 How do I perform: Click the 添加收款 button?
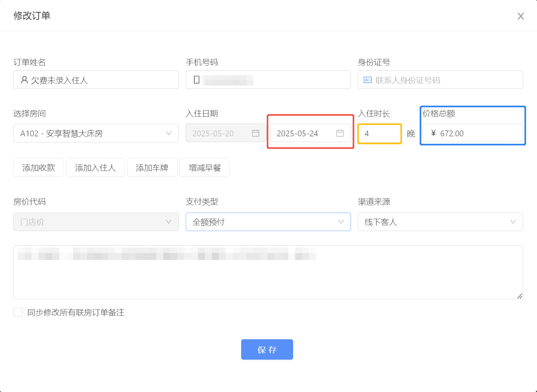[39, 168]
